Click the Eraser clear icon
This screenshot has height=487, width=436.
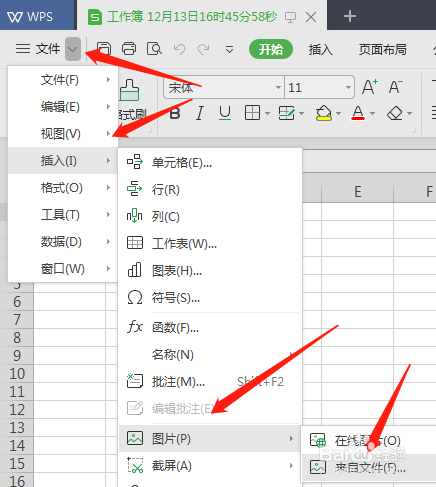[x=395, y=114]
